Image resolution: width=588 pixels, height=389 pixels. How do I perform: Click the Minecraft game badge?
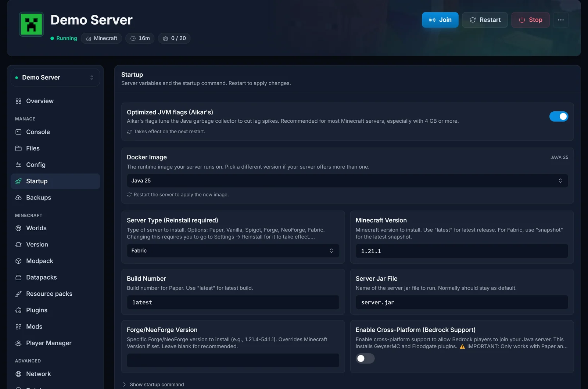tap(101, 38)
